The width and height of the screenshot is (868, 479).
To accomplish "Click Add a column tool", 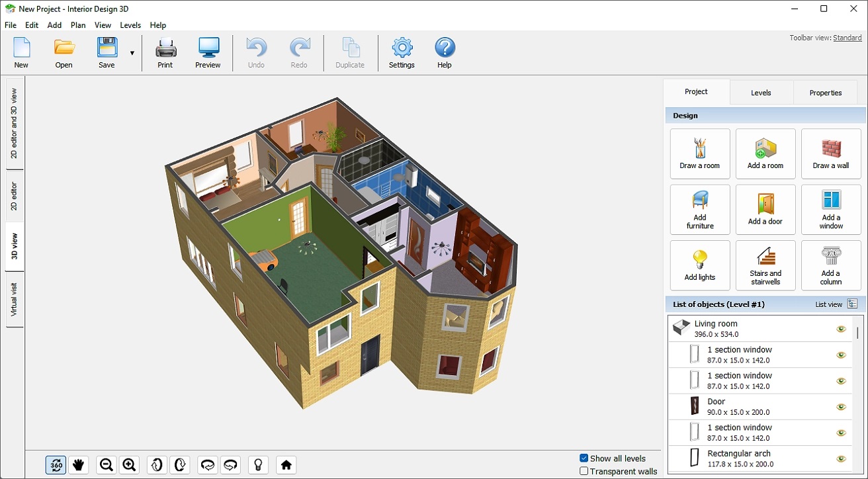I will coord(831,265).
